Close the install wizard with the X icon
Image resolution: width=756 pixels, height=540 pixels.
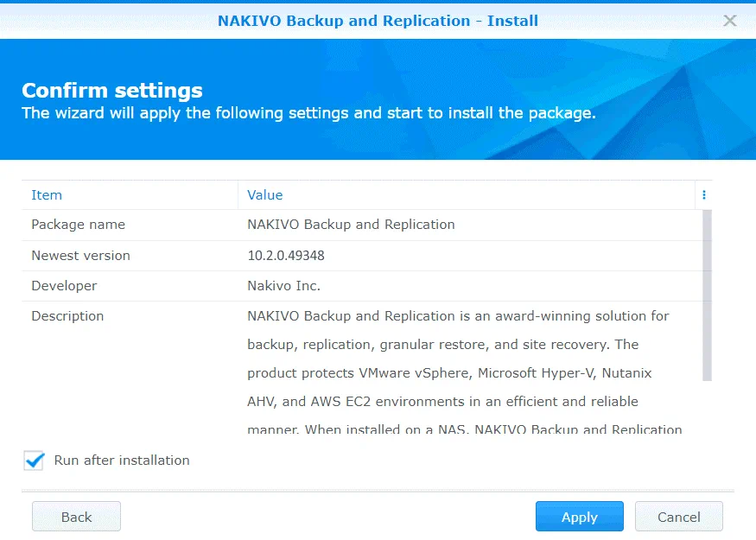[x=730, y=21]
